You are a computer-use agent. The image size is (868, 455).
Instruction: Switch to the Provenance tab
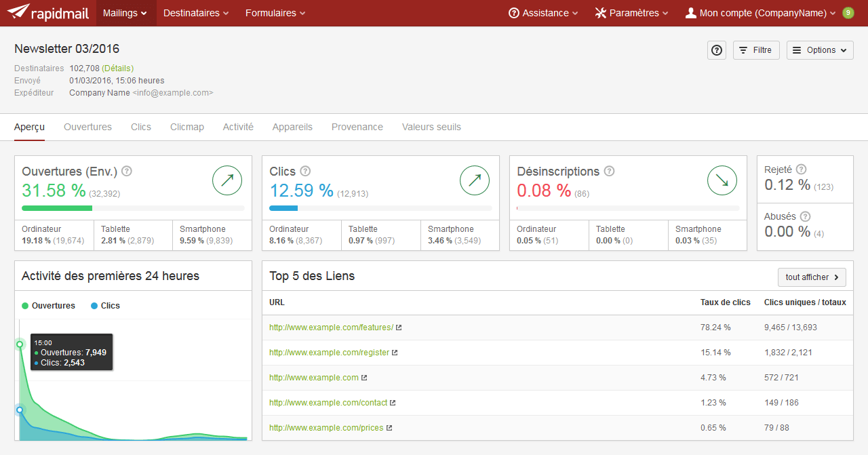357,127
